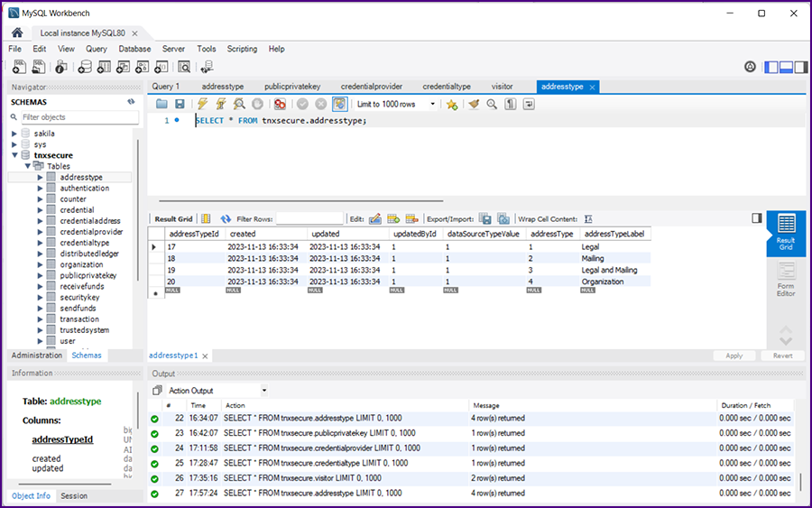Reconnect to DBMS icon

[x=208, y=67]
